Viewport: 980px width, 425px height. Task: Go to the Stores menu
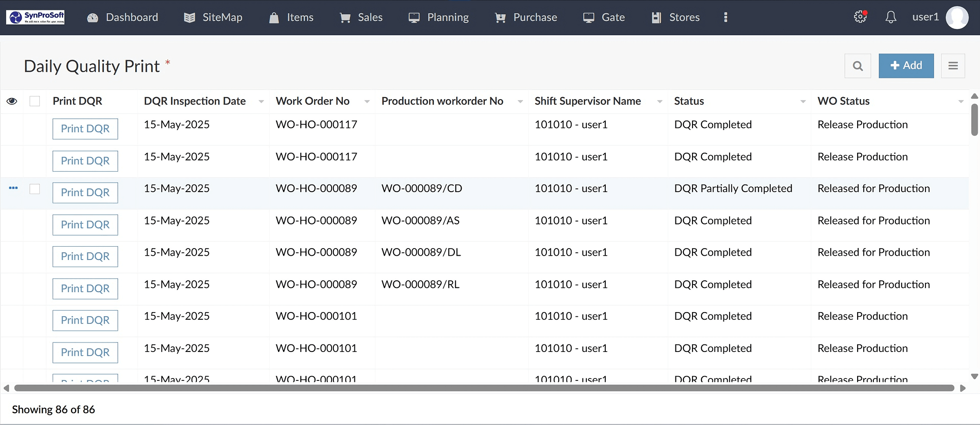pyautogui.click(x=675, y=18)
